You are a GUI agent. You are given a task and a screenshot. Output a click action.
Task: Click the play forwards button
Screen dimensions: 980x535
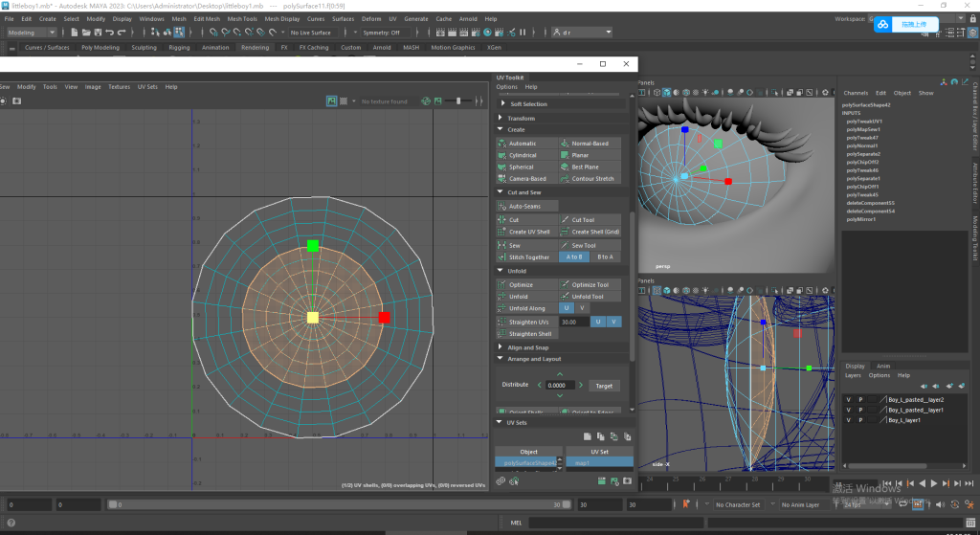pyautogui.click(x=934, y=483)
